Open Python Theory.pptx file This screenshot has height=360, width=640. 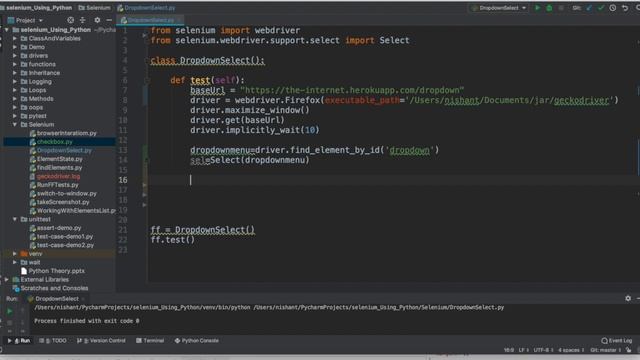(x=56, y=271)
